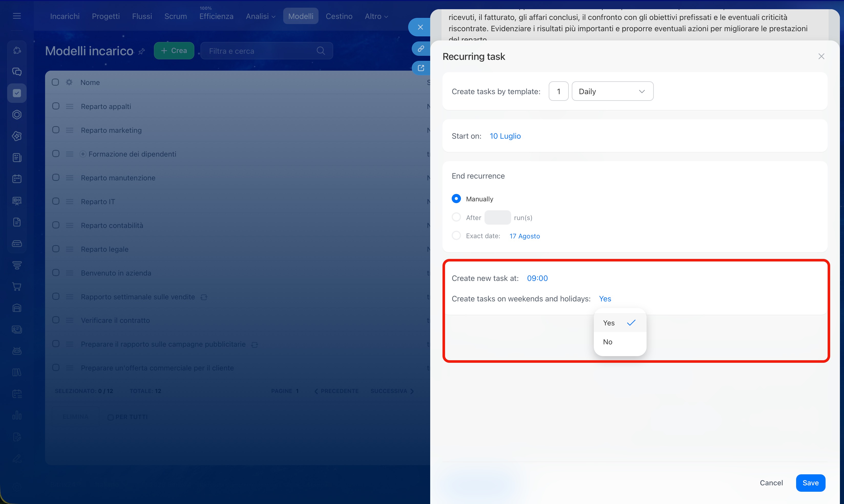Open the Efficienza tab
Viewport: 844px width, 504px height.
pos(216,16)
